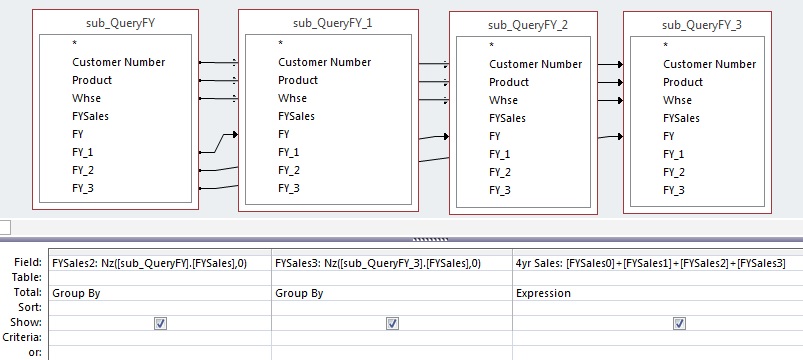803x360 pixels.
Task: Select Whse field in sub_QueryFY_2 table
Action: (x=503, y=100)
